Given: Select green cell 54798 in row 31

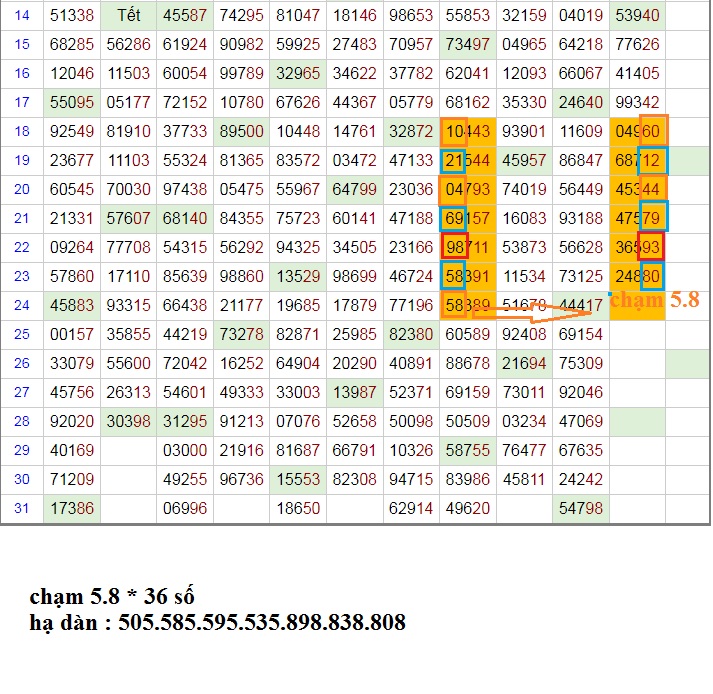Looking at the screenshot, I should [x=581, y=508].
